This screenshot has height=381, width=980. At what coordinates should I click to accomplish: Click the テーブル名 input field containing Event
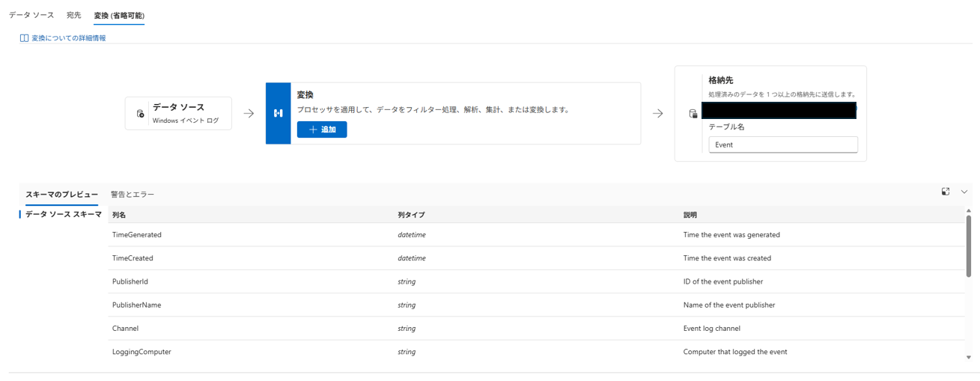pyautogui.click(x=783, y=144)
